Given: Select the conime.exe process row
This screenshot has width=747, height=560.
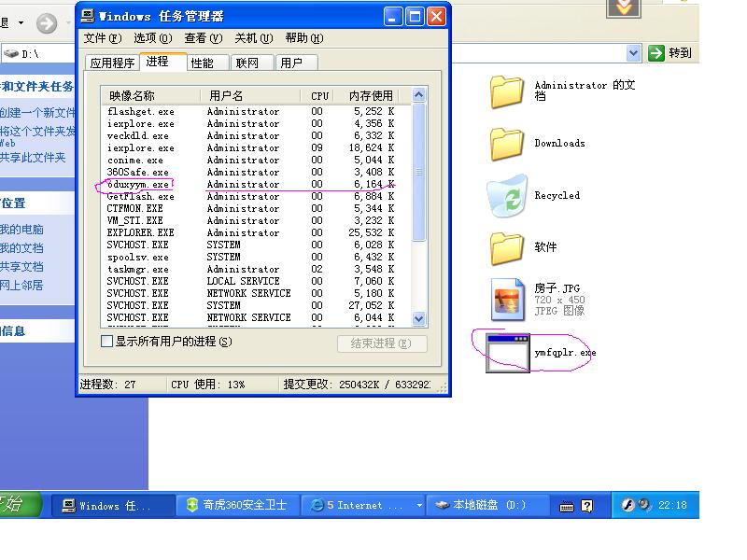Looking at the screenshot, I should [x=256, y=160].
